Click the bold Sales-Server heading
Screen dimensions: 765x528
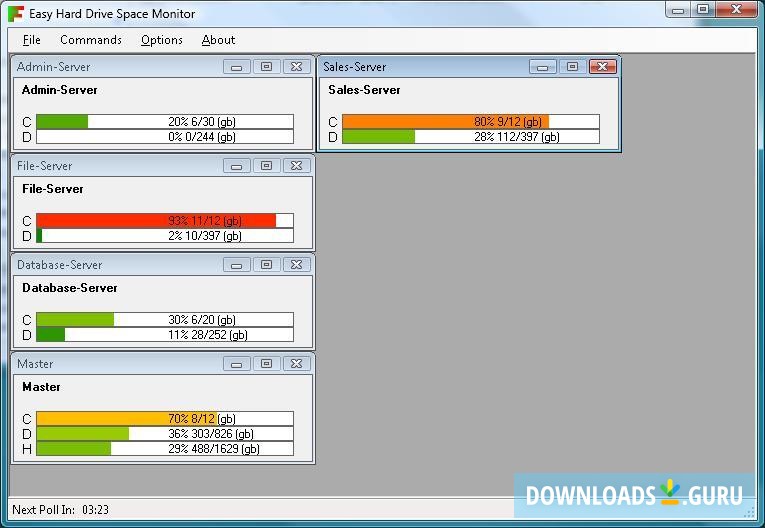[364, 90]
